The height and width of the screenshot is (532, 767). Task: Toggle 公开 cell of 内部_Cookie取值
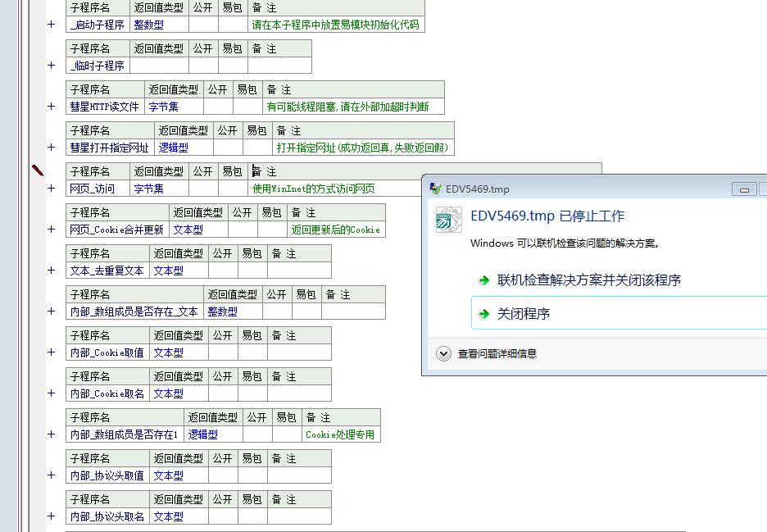click(x=223, y=352)
